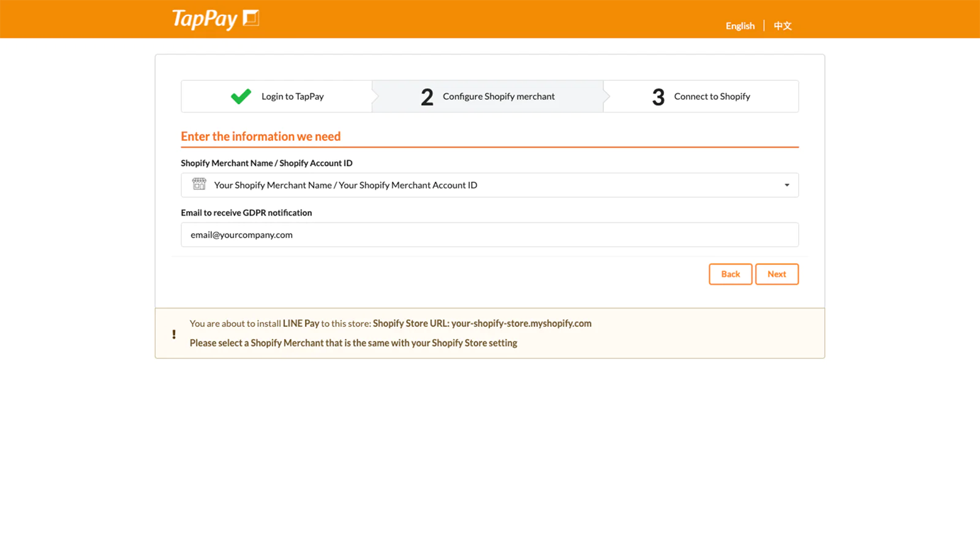Click the 'LINE Pay' text in the notice
This screenshot has height=551, width=980.
[x=301, y=323]
